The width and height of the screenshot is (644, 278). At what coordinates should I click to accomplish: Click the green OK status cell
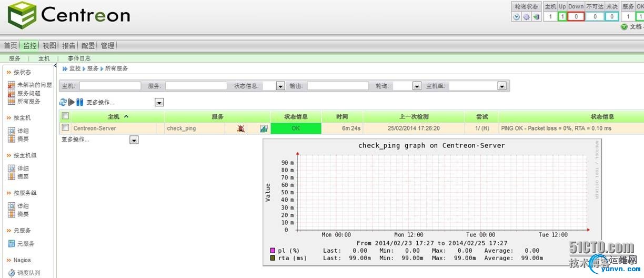[296, 128]
